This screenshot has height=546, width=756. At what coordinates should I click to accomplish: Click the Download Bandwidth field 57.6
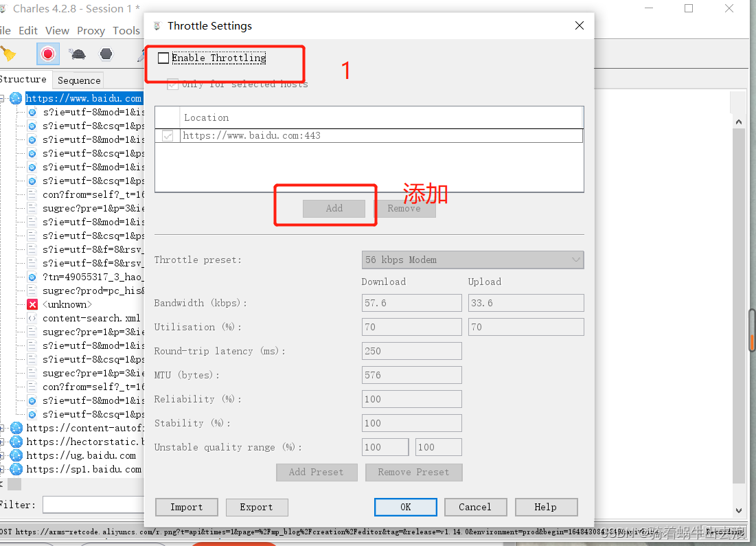[x=412, y=303]
